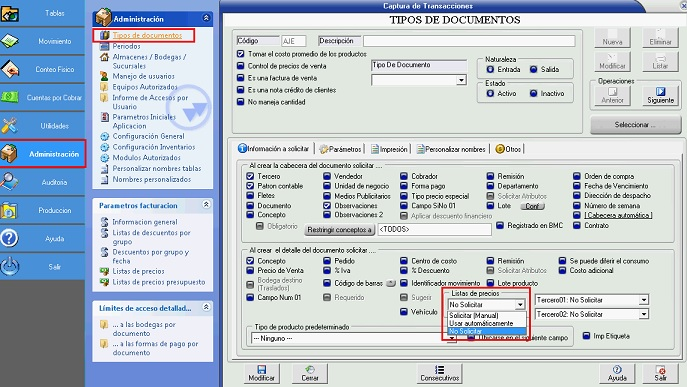This screenshot has width=687, height=387.
Task: Switch to the Personalizar nombres tab
Action: [451, 149]
